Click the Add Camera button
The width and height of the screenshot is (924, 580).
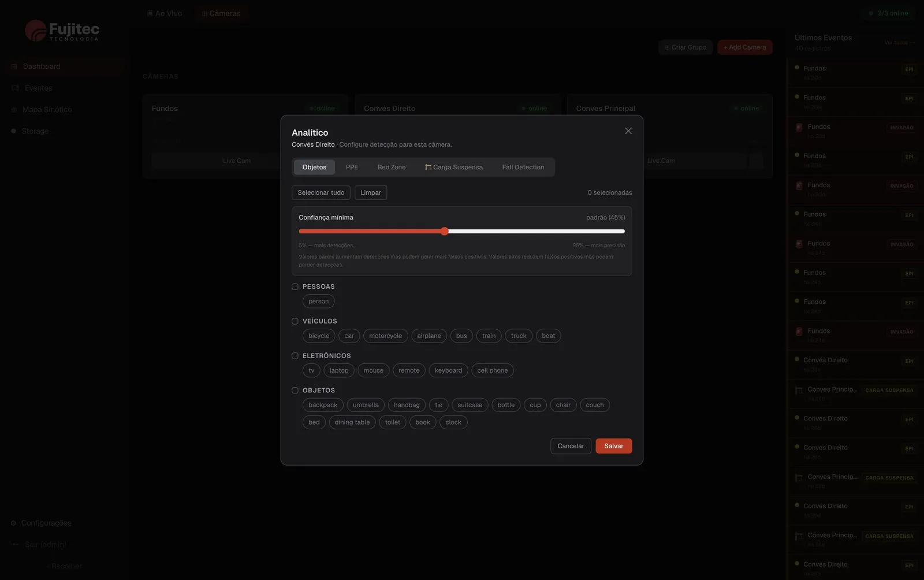[745, 47]
